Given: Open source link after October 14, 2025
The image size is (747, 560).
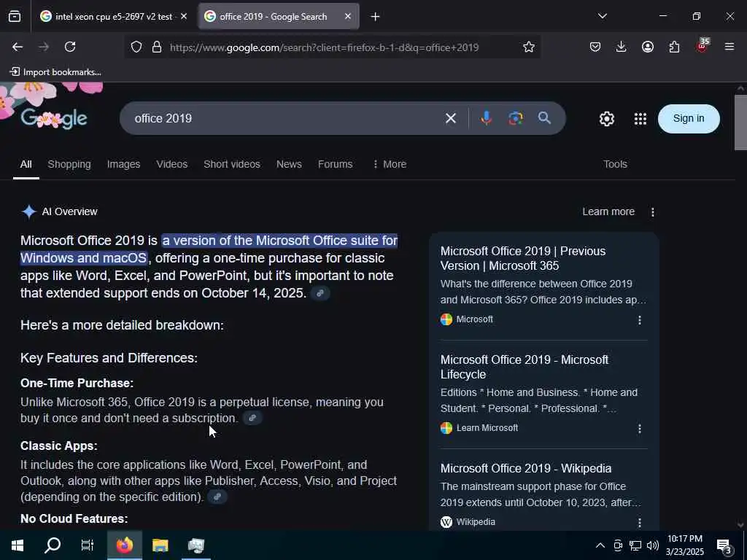Looking at the screenshot, I should [320, 293].
